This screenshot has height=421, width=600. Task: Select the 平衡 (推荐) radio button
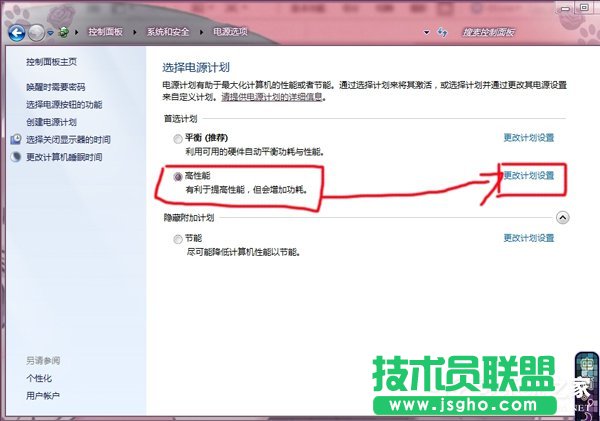178,139
